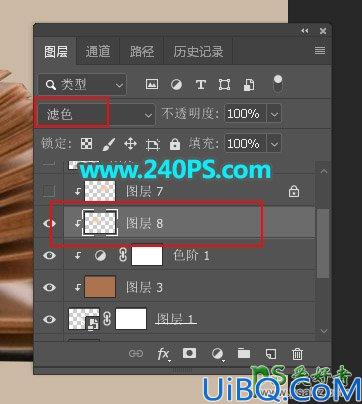
Task: Click 色阶 1 levels adjustment icon
Action: click(x=101, y=256)
